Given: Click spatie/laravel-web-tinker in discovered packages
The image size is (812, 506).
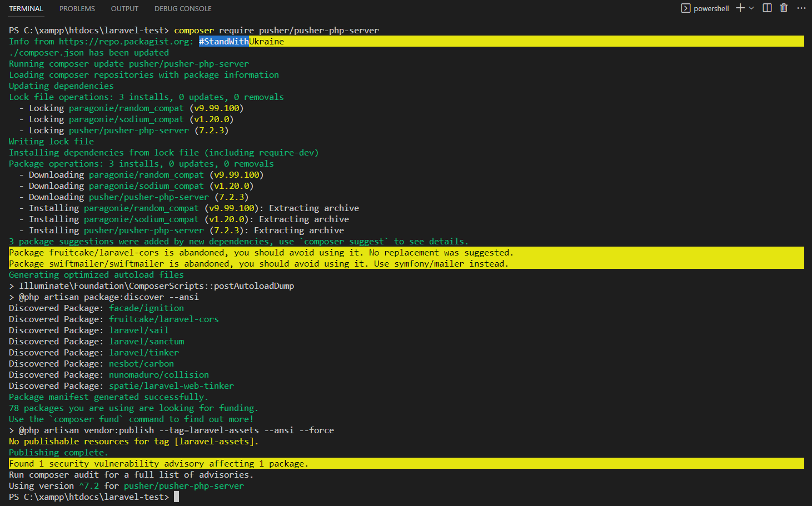Looking at the screenshot, I should (x=171, y=386).
